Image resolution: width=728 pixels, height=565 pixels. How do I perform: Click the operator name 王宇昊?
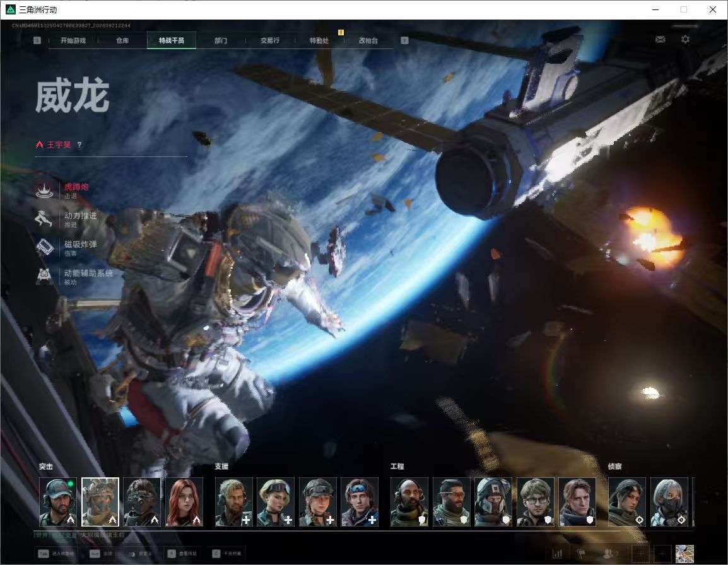click(x=59, y=145)
